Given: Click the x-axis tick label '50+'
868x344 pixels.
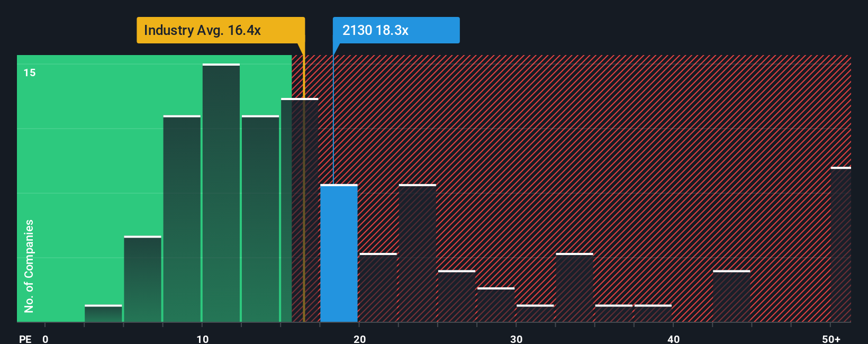Looking at the screenshot, I should point(831,339).
